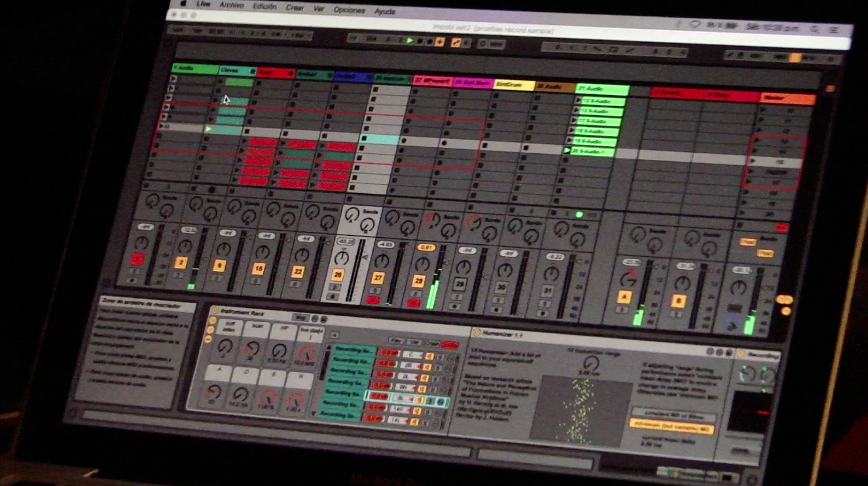Click the chain list scroll-down arrow

(314, 413)
